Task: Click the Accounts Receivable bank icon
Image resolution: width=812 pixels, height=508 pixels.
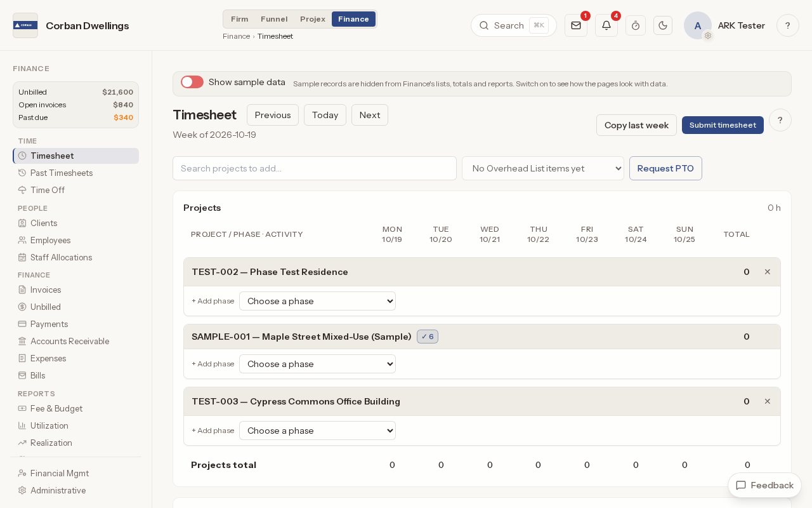Action: coord(22,341)
